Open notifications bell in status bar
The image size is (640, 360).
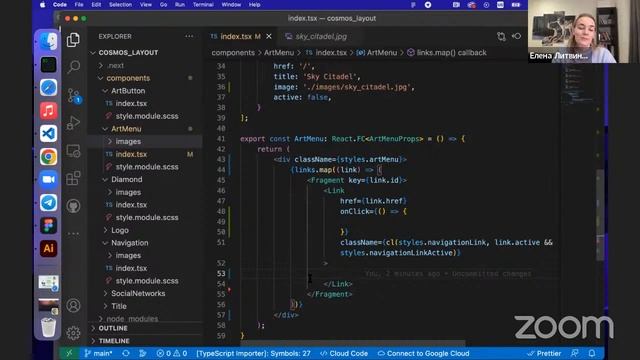pyautogui.click(x=592, y=353)
